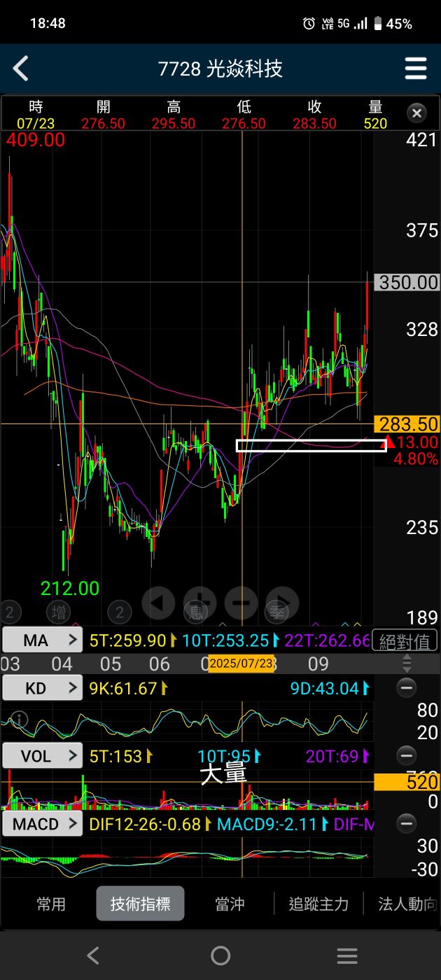Viewport: 441px width, 980px height.
Task: Tap the 409.00 high price label
Action: tap(35, 140)
